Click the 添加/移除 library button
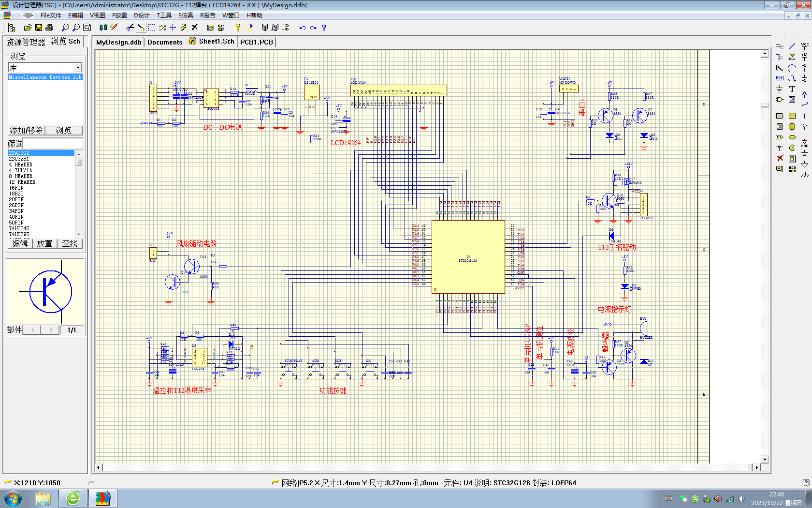 click(27, 130)
